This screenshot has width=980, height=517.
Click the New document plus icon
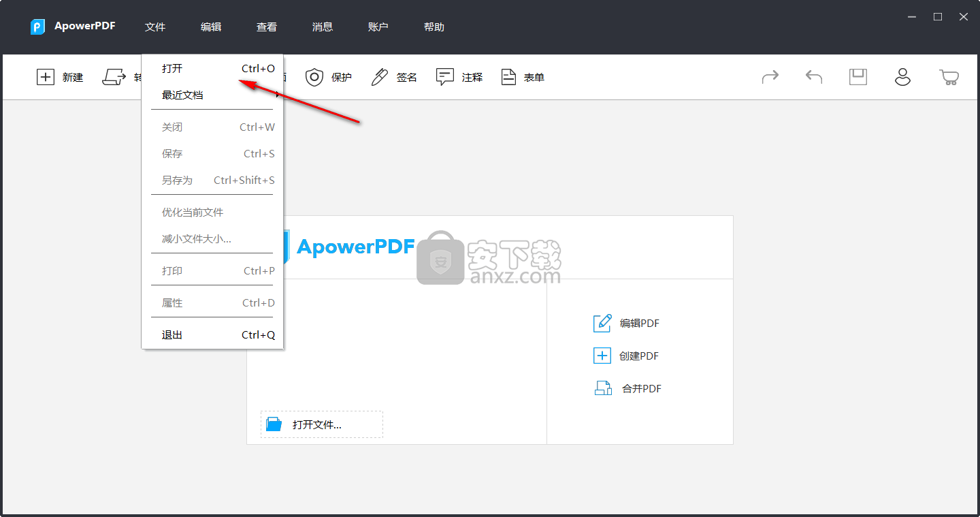[45, 77]
